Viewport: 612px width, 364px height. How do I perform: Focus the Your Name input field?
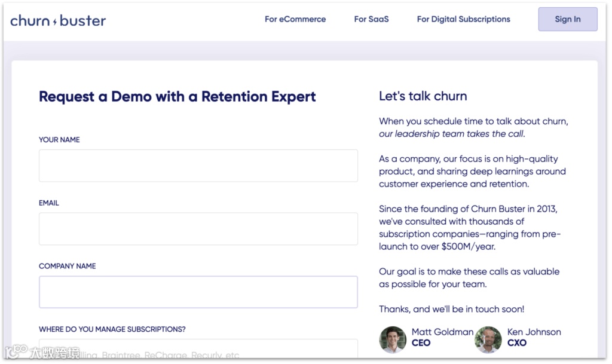click(198, 166)
